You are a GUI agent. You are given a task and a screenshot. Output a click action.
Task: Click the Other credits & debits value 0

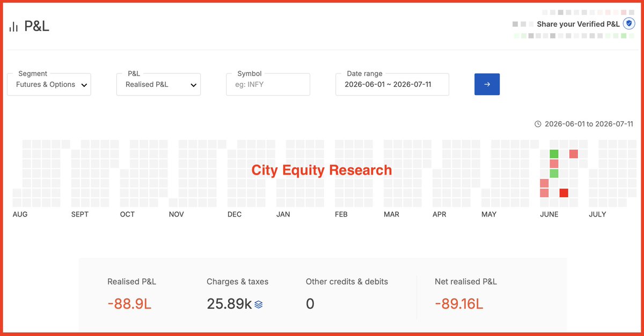click(310, 304)
